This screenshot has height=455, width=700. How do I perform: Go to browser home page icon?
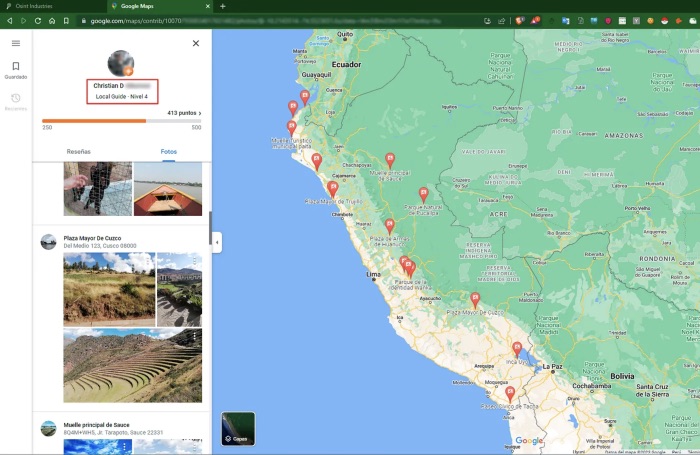[x=52, y=21]
